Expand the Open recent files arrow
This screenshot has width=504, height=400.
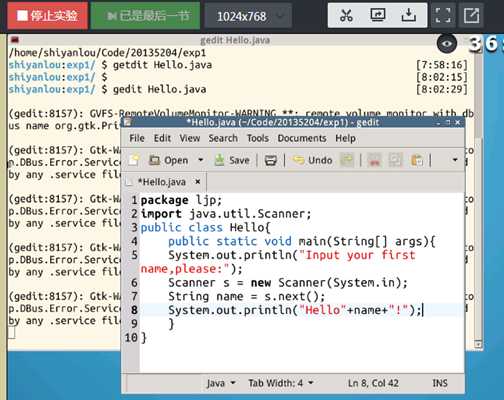pos(200,160)
